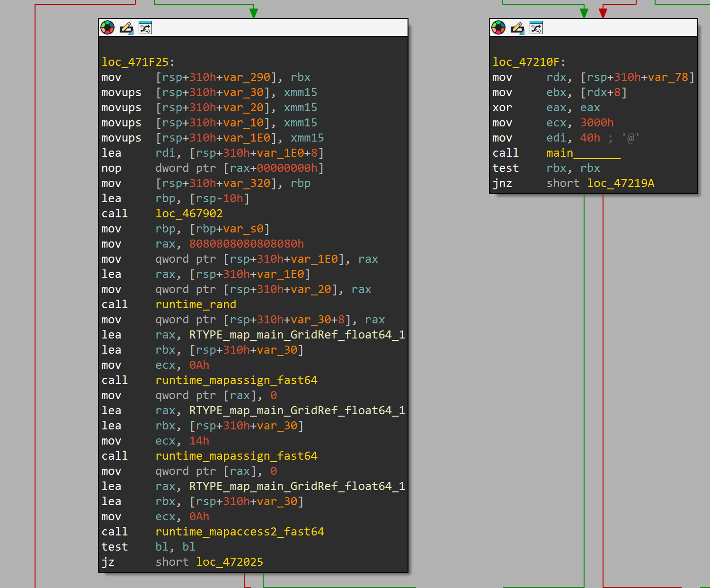Click the edit pencil icon on loc_47210F block
Screen dimensions: 710x588
[517, 28]
